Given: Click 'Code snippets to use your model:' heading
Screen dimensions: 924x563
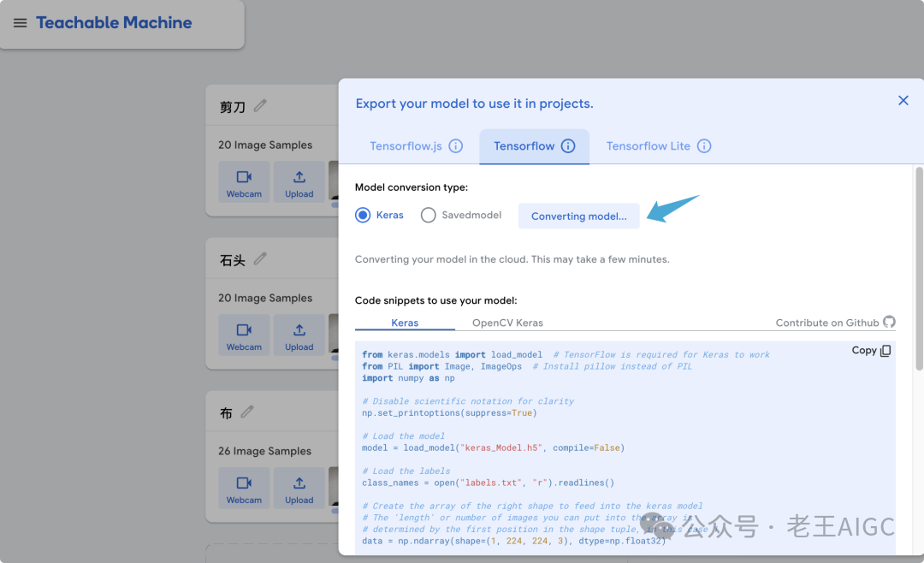Looking at the screenshot, I should point(436,300).
